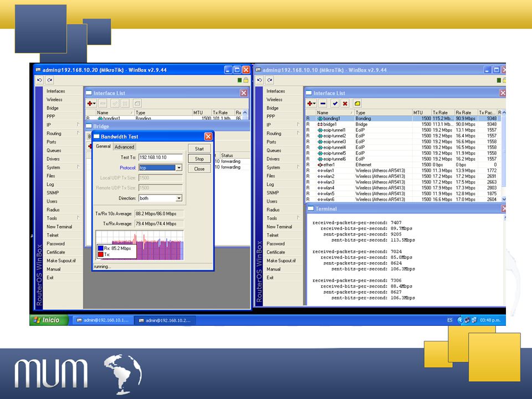
Task: Click the Test To address field
Action: pos(161,157)
